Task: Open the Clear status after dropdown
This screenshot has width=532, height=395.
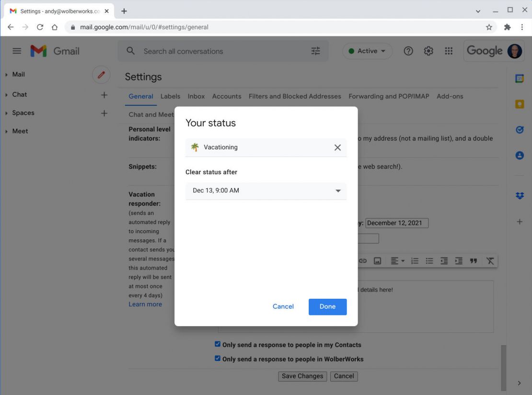Action: click(x=266, y=190)
